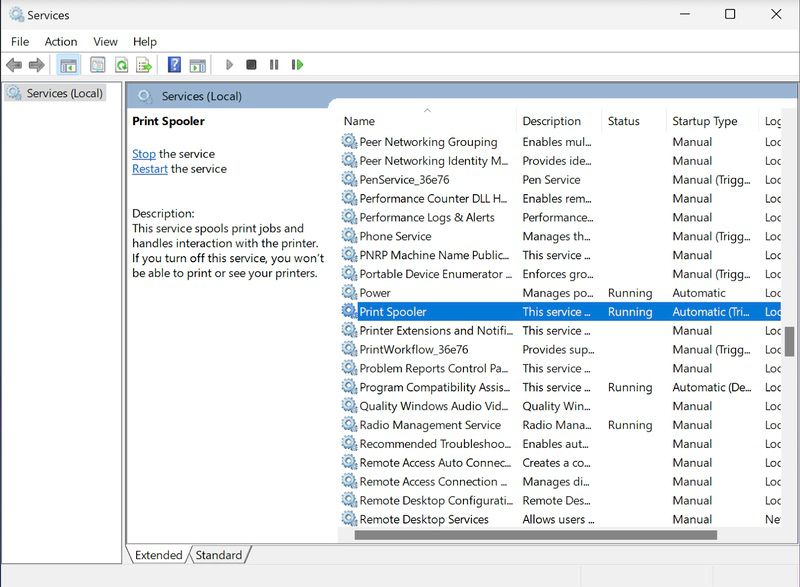Select the Printer Extensions and Notifi... service
This screenshot has width=800, height=587.
coord(436,330)
